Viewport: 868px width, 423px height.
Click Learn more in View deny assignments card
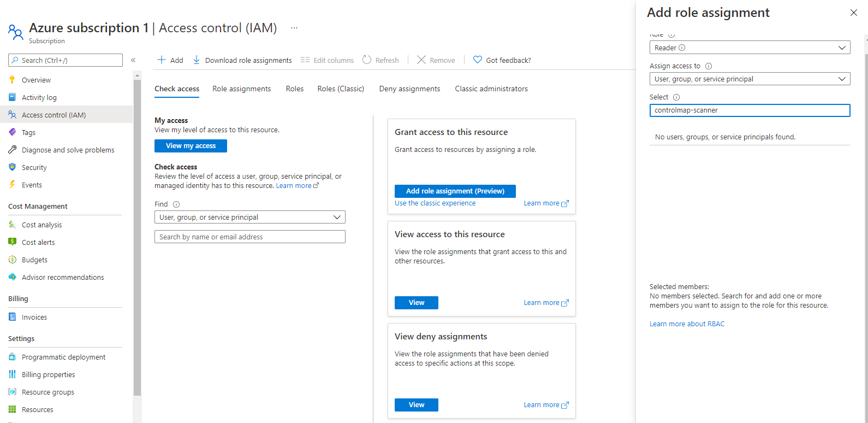546,405
